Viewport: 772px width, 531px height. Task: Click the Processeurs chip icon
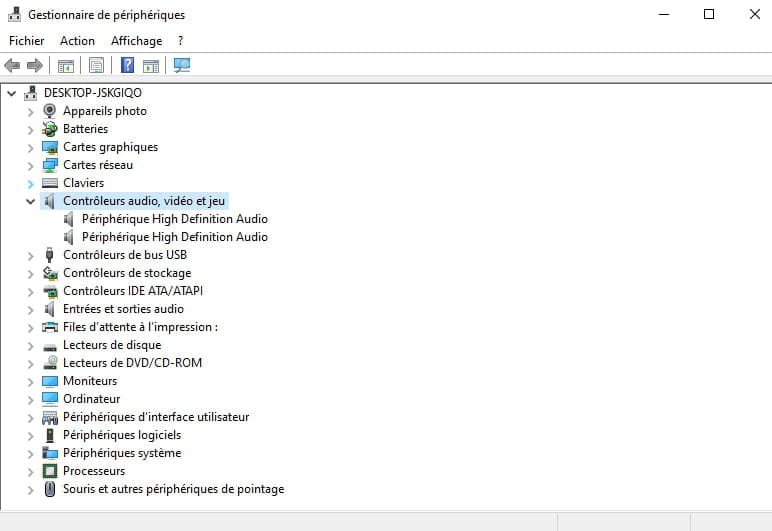[x=50, y=471]
